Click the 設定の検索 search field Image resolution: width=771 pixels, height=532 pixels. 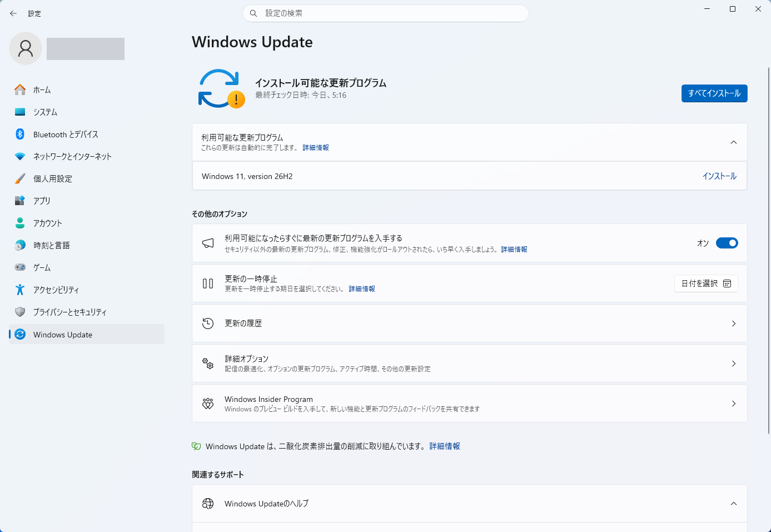[x=386, y=13]
